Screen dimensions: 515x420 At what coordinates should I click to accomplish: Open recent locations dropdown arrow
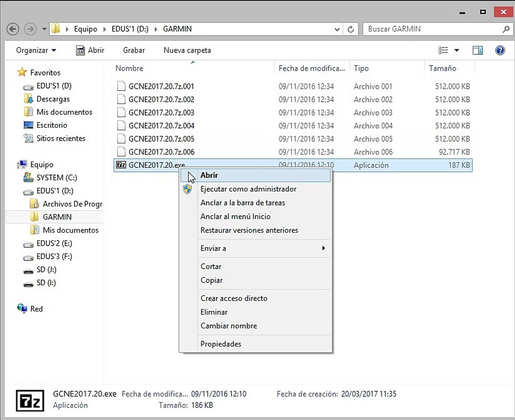click(44, 29)
